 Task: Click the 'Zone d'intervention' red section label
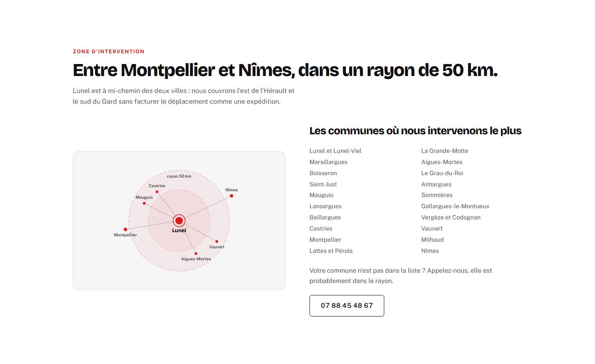(x=109, y=52)
